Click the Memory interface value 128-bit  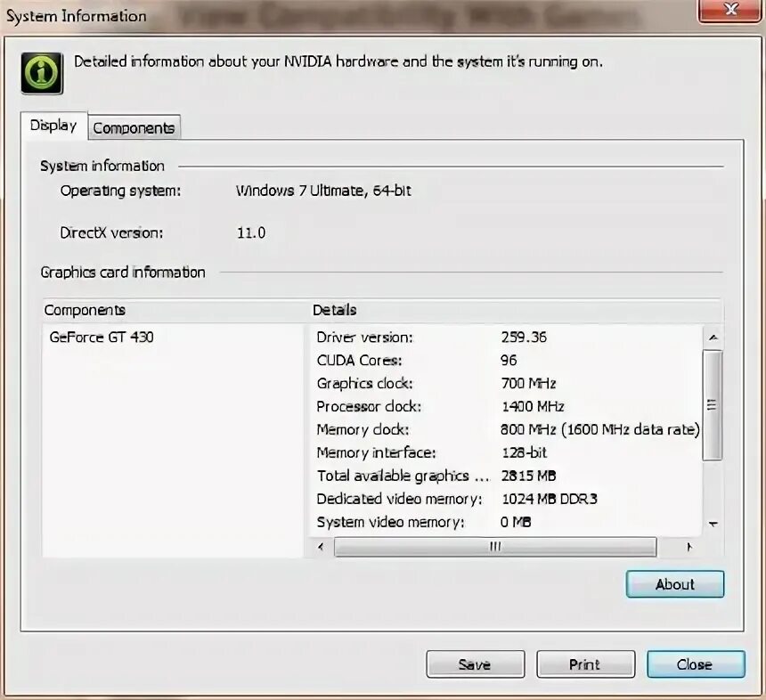click(525, 452)
